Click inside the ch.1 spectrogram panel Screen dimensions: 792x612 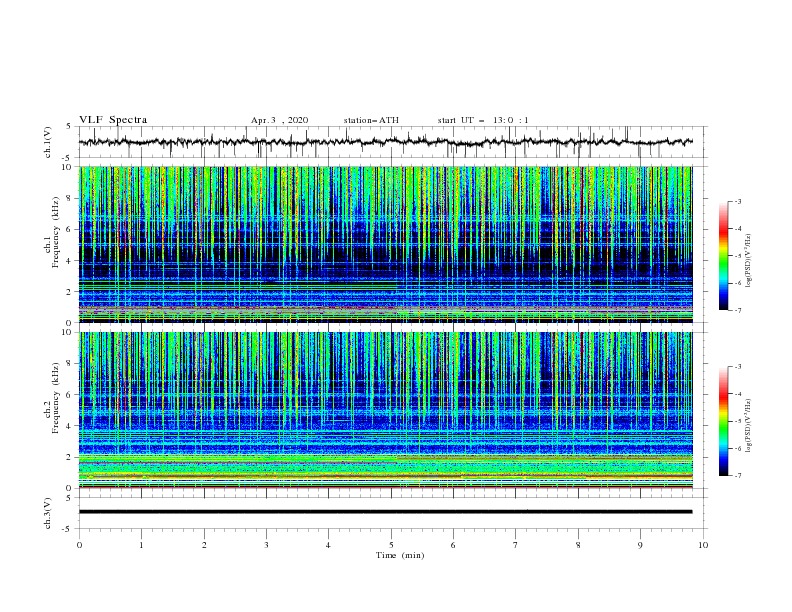point(385,244)
